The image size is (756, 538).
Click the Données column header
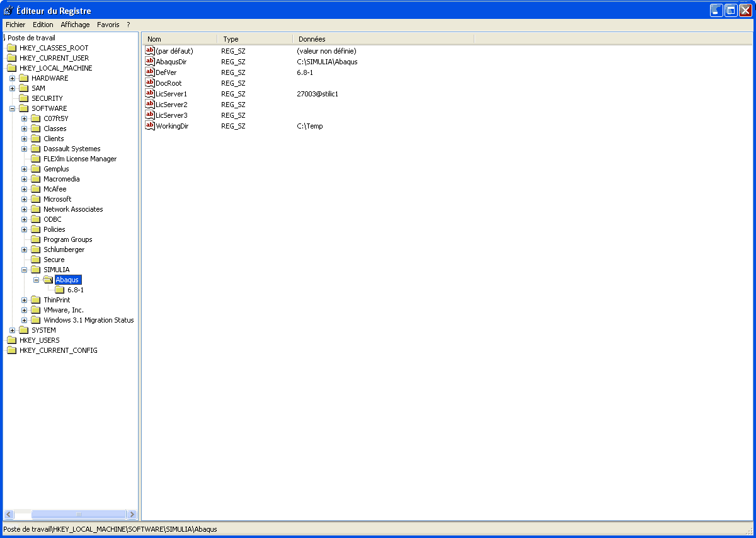point(383,39)
